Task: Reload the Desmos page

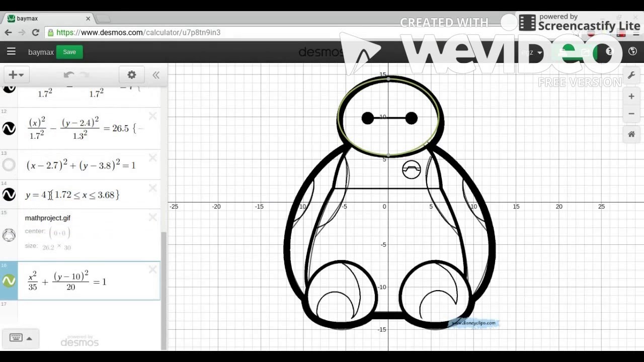Action: click(x=35, y=32)
